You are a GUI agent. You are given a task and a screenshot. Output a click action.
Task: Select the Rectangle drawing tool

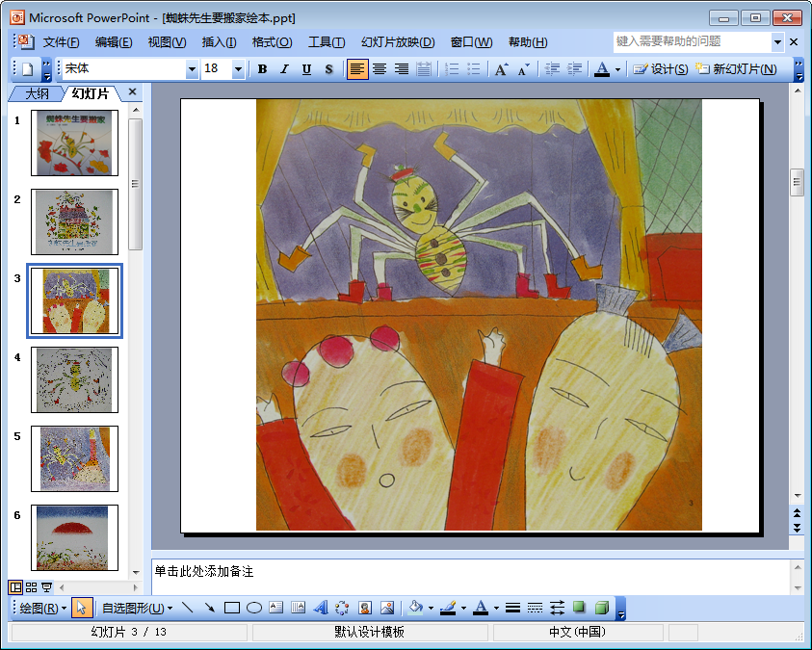coord(231,608)
